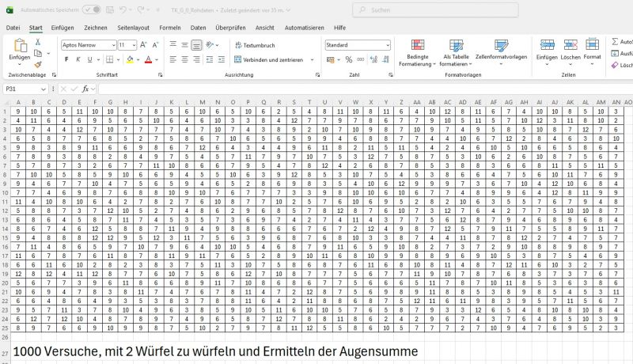Click the Save icon in title bar
Viewport: 633px width, 364px height.
pos(109,9)
